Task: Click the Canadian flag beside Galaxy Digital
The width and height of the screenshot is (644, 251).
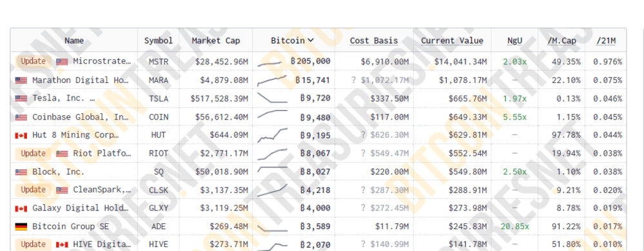Action: pyautogui.click(x=21, y=209)
